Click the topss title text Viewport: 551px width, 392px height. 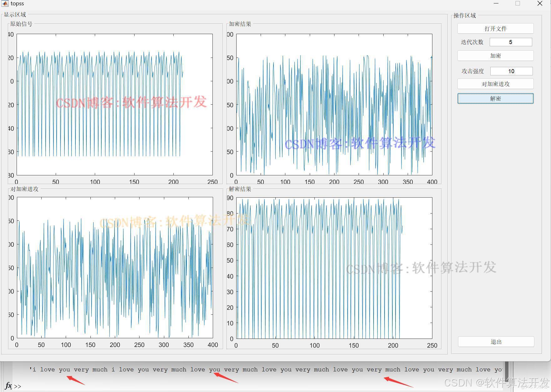coord(17,3)
